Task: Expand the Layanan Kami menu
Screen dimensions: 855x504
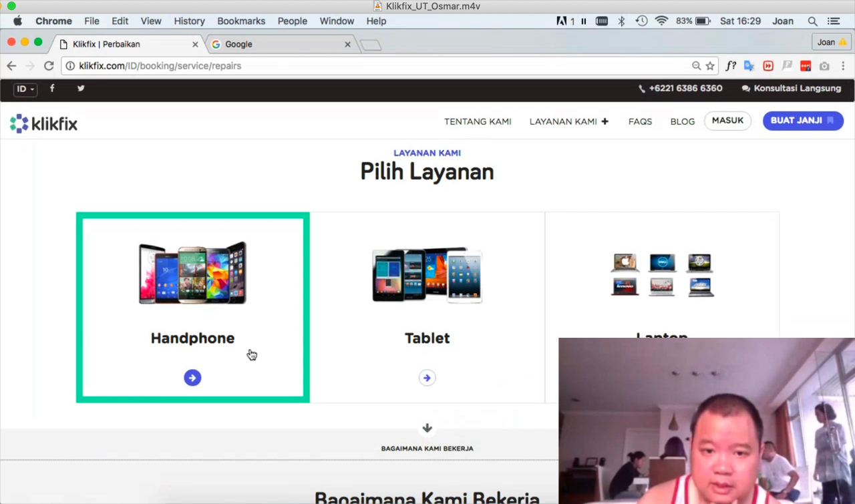Action: click(x=568, y=121)
